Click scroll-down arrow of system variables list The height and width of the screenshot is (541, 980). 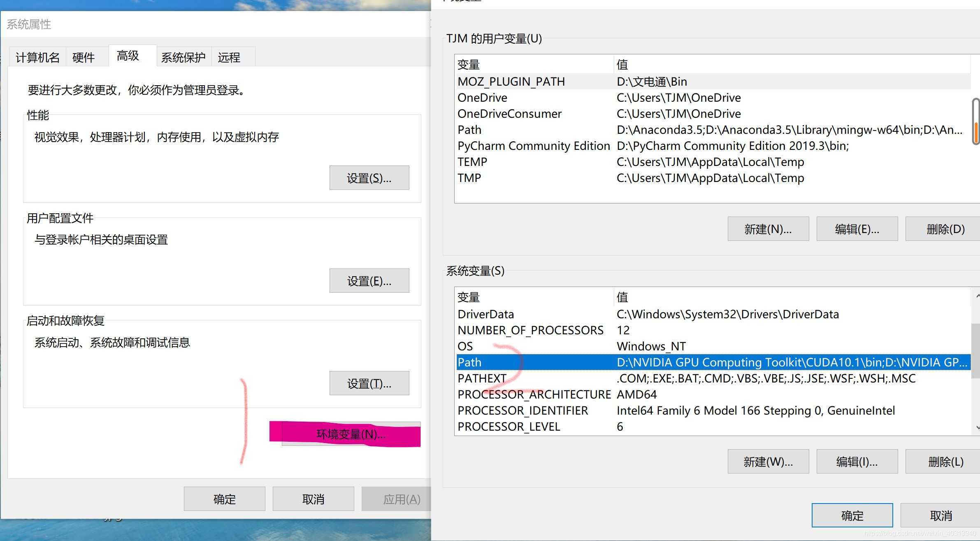coord(977,427)
